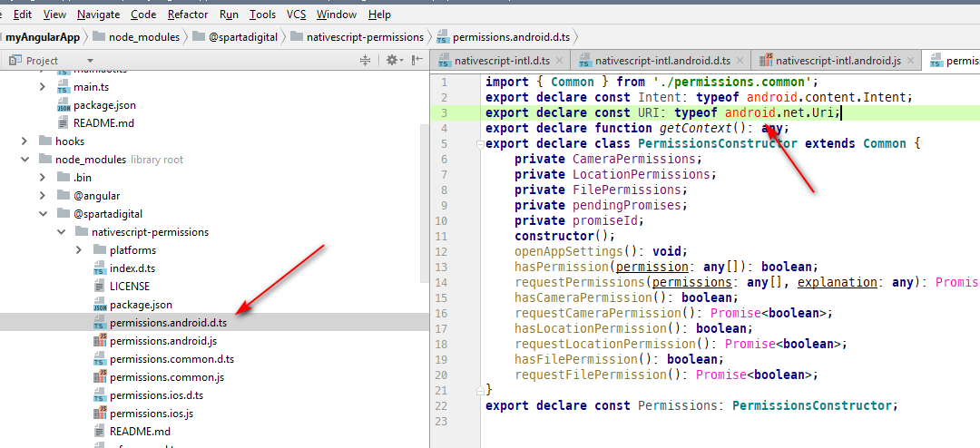Open the Refactor menu
Viewport: 980px width, 448px height.
[x=188, y=15]
